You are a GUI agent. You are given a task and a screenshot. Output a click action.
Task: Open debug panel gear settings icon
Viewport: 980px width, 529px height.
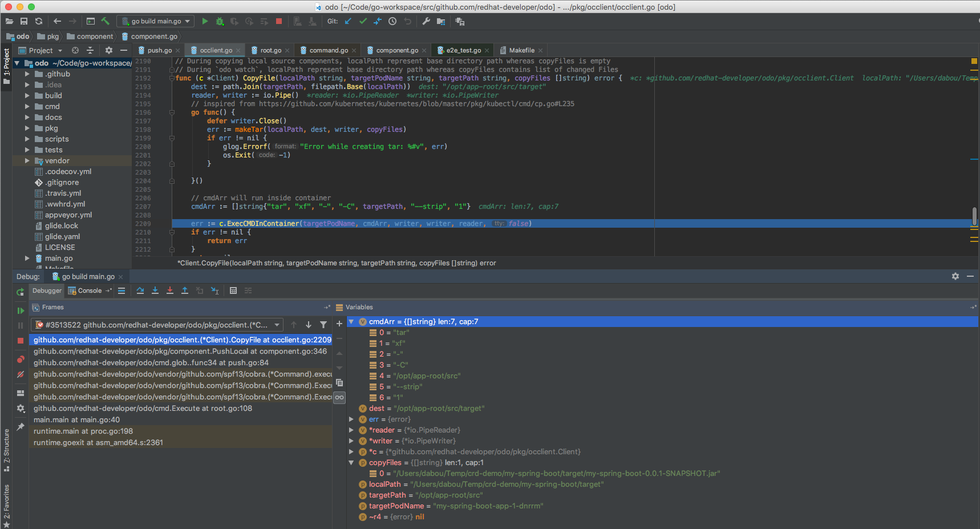pos(955,276)
